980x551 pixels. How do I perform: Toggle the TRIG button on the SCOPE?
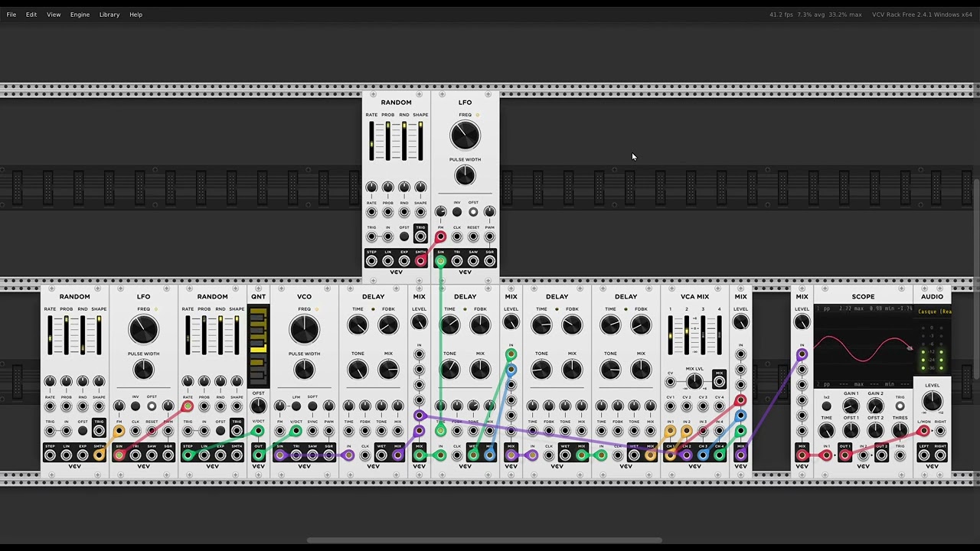point(900,406)
